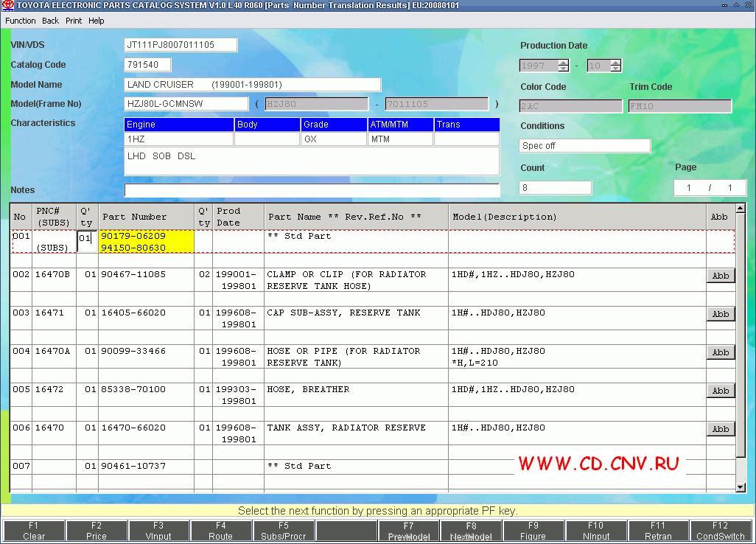
Task: Click the Notes input field
Action: (x=312, y=190)
